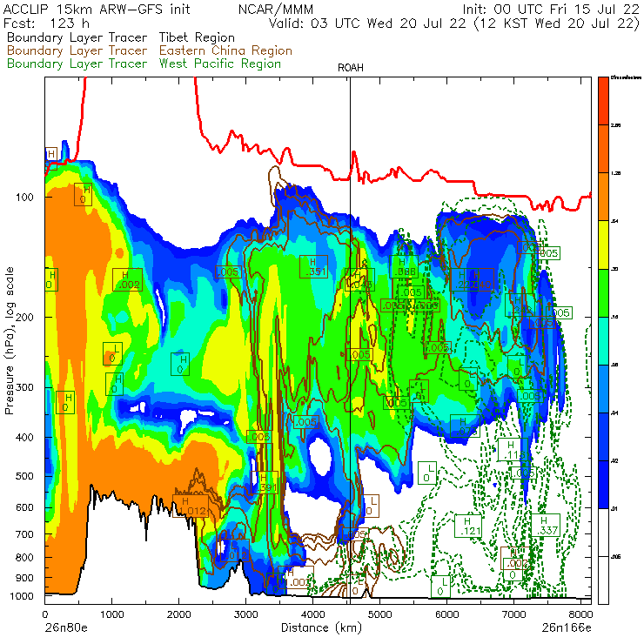
Task: Click the '26n80e' start coordinate label
Action: [66, 628]
